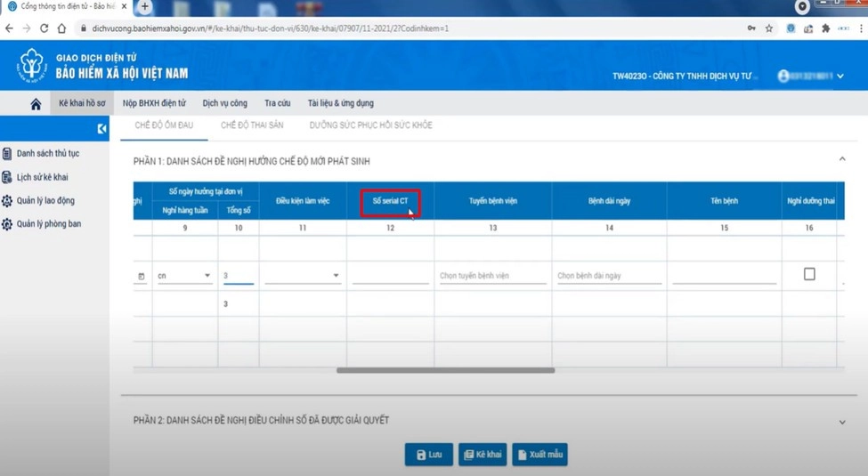Open Lịch sử kê khai from sidebar
868x476 pixels.
pyautogui.click(x=7, y=177)
